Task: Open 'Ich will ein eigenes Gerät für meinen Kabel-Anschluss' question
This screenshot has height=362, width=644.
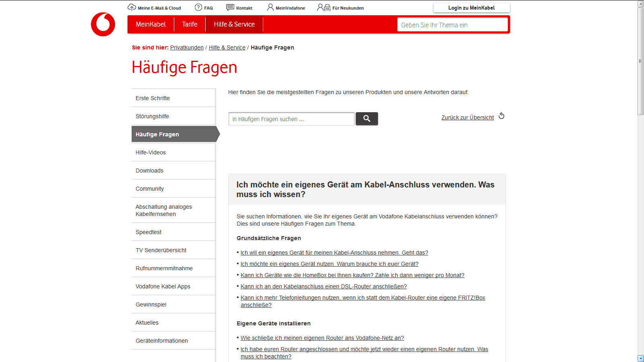Action: (334, 253)
